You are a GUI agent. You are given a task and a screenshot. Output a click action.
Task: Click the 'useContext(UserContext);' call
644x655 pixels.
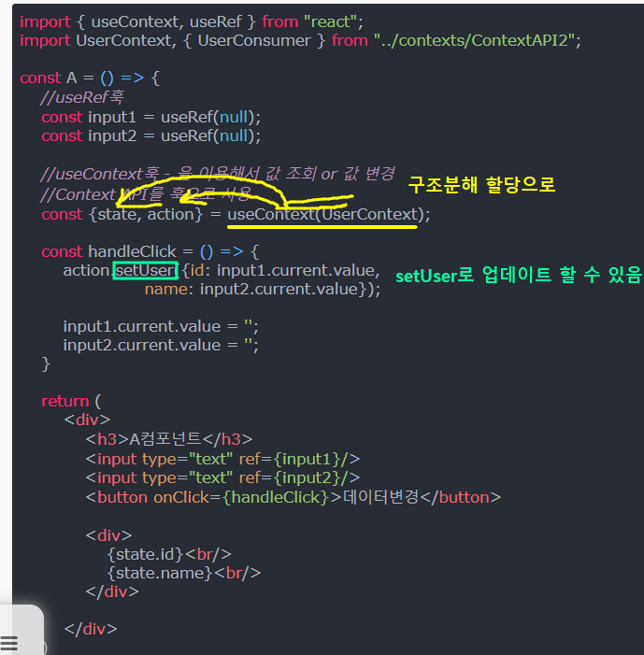tap(328, 215)
